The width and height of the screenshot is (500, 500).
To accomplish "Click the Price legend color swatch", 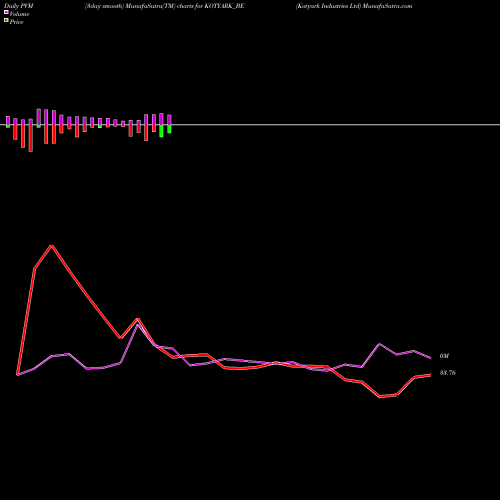I will 6,21.
